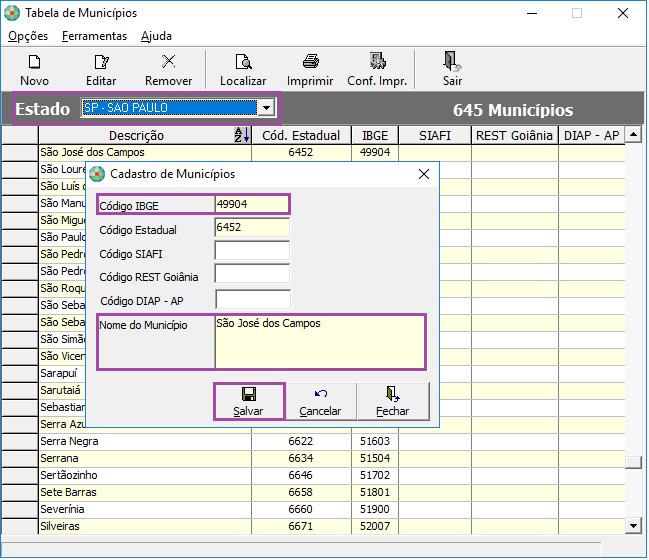
Task: Close the Cadastro de Municípios dialog
Action: pos(424,174)
